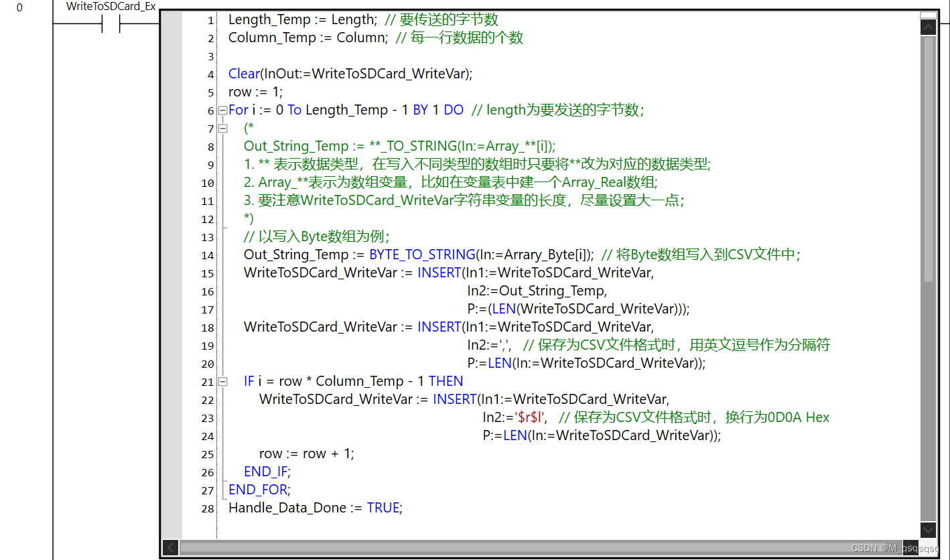Click the split handle above the vertical scrollbar

point(928,15)
